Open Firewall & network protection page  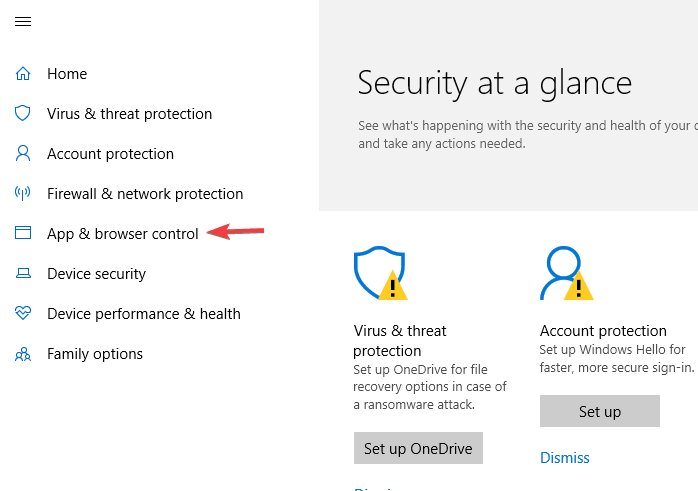click(145, 194)
